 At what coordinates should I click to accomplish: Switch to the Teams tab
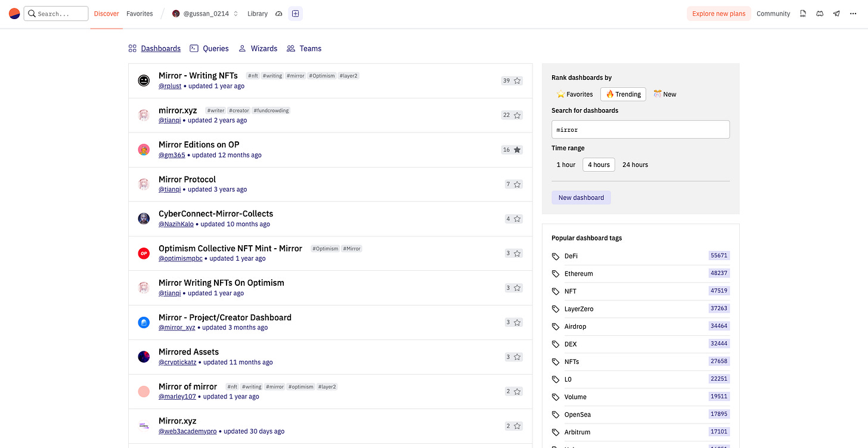(x=304, y=48)
